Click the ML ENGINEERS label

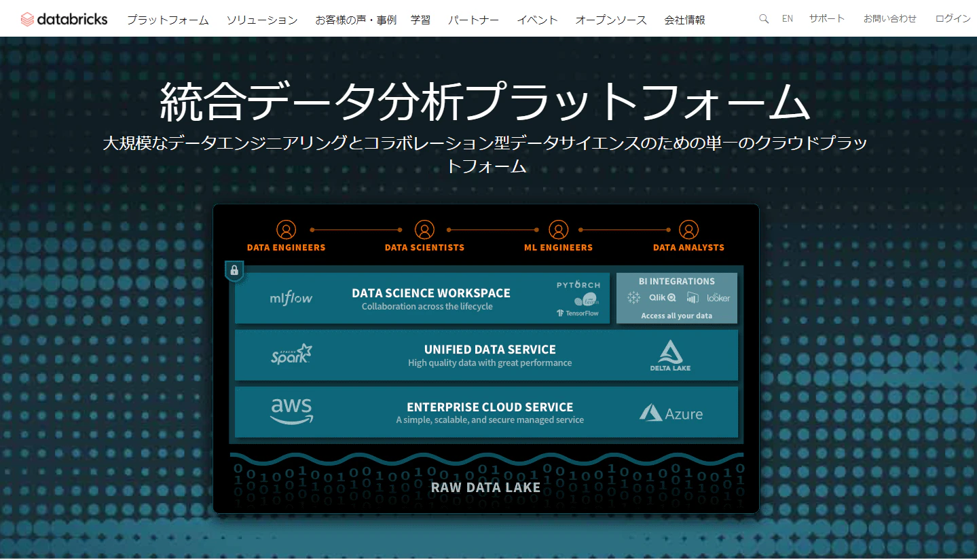(x=558, y=248)
